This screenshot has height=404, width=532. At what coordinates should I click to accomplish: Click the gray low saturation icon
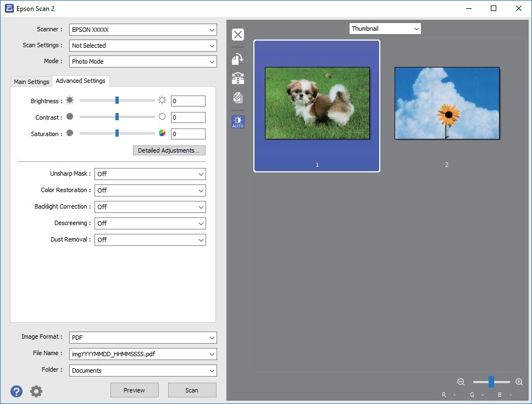70,133
